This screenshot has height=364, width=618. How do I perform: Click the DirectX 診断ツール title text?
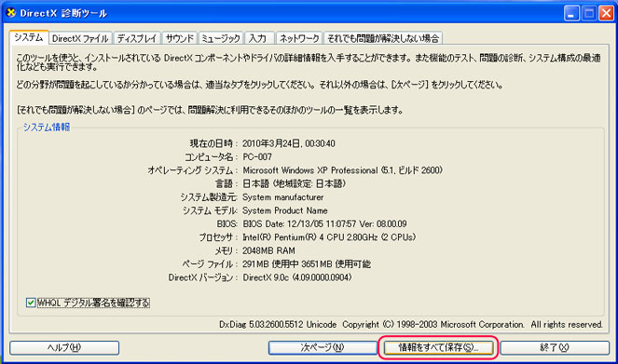63,13
